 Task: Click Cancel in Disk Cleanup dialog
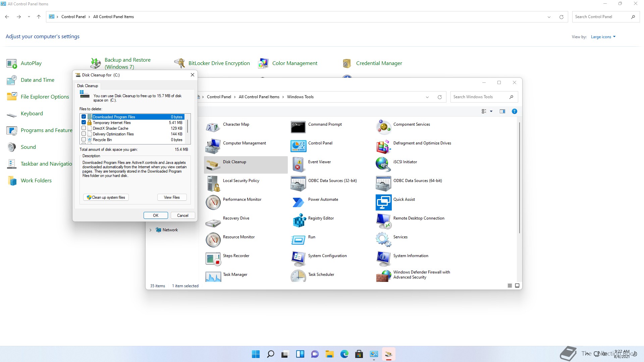[x=183, y=216]
